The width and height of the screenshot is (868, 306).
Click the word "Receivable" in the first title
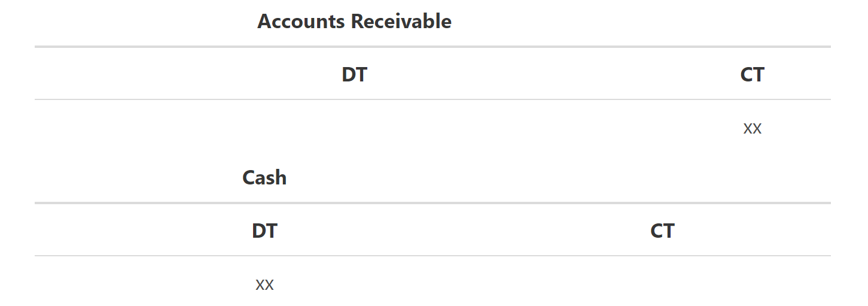click(401, 22)
